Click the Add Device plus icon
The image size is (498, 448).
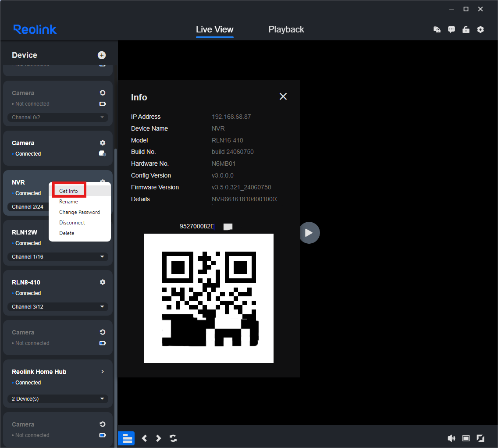[x=102, y=55]
